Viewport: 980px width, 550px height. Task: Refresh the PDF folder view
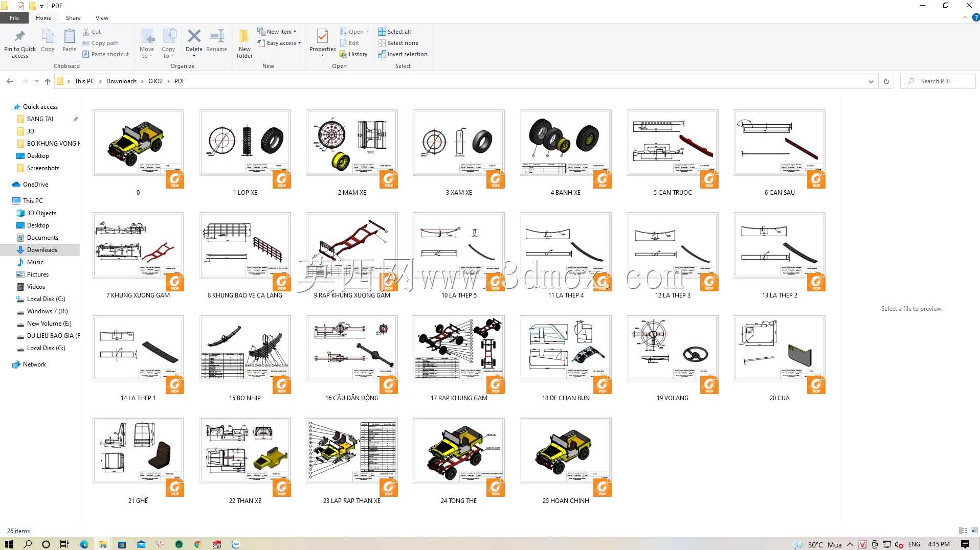(x=886, y=81)
